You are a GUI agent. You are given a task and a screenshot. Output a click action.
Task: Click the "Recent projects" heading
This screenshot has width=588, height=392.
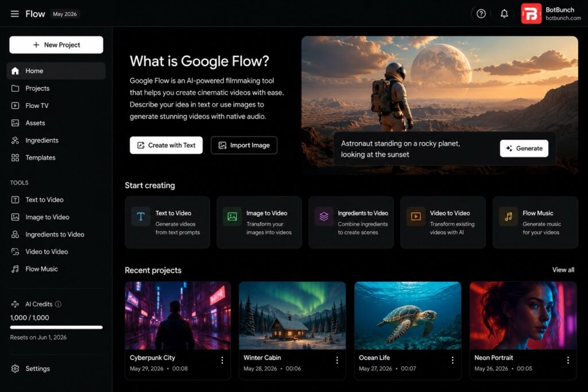click(153, 270)
